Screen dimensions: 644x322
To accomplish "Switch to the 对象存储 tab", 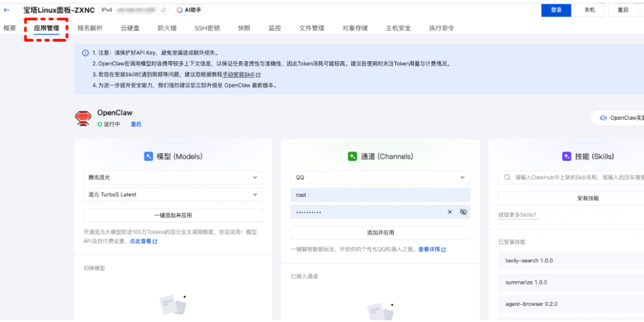I will (355, 29).
